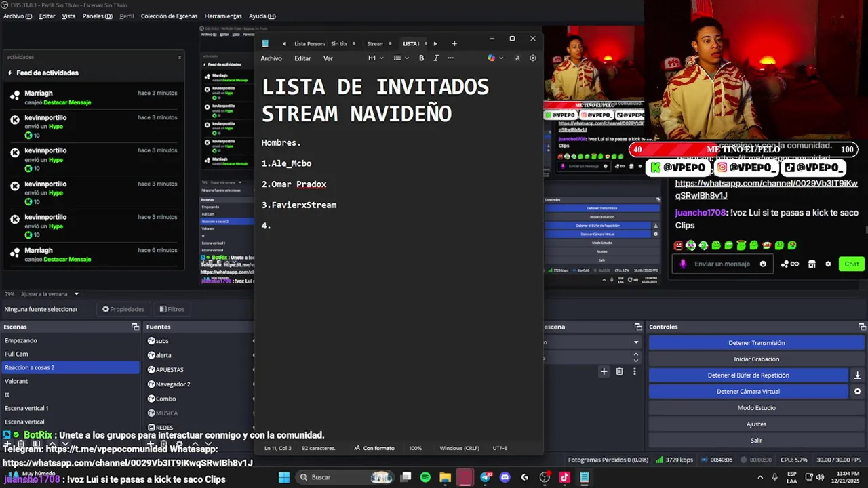The height and width of the screenshot is (488, 868).
Task: Pop out the scene transitions dock
Action: (x=638, y=327)
